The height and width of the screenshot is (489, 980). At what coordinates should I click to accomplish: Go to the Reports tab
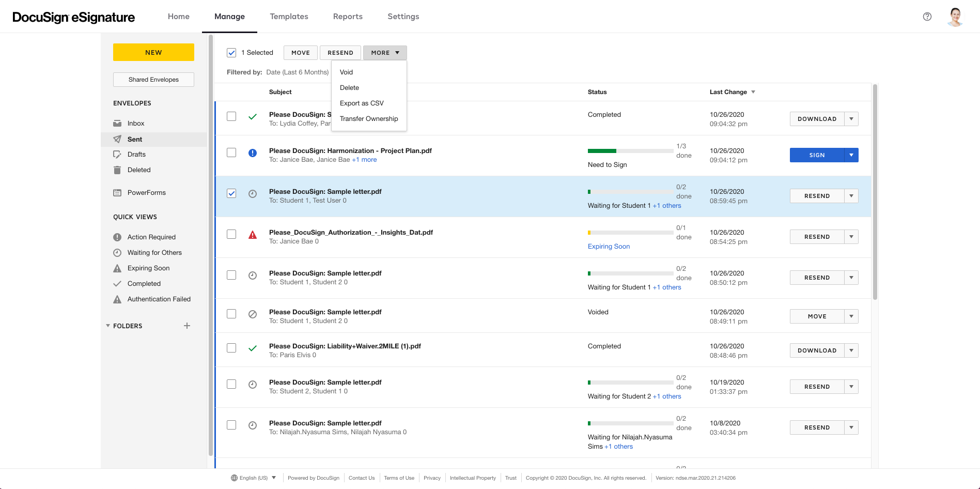pyautogui.click(x=348, y=17)
